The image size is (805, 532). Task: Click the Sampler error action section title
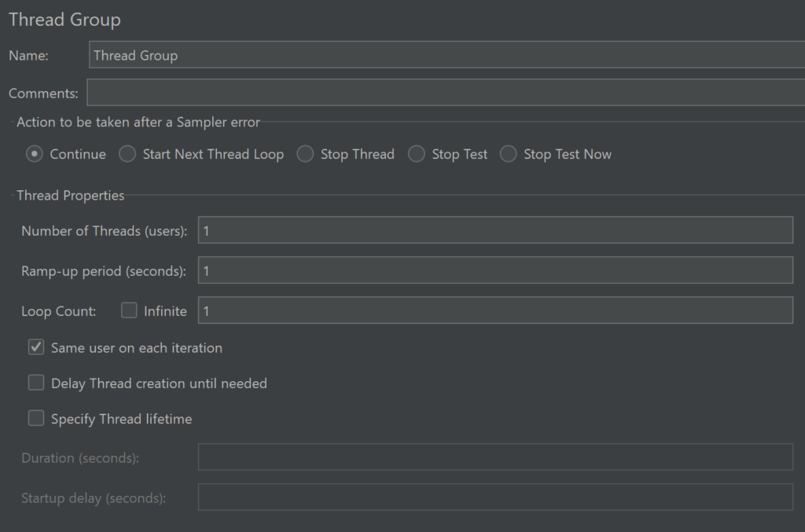pyautogui.click(x=138, y=122)
